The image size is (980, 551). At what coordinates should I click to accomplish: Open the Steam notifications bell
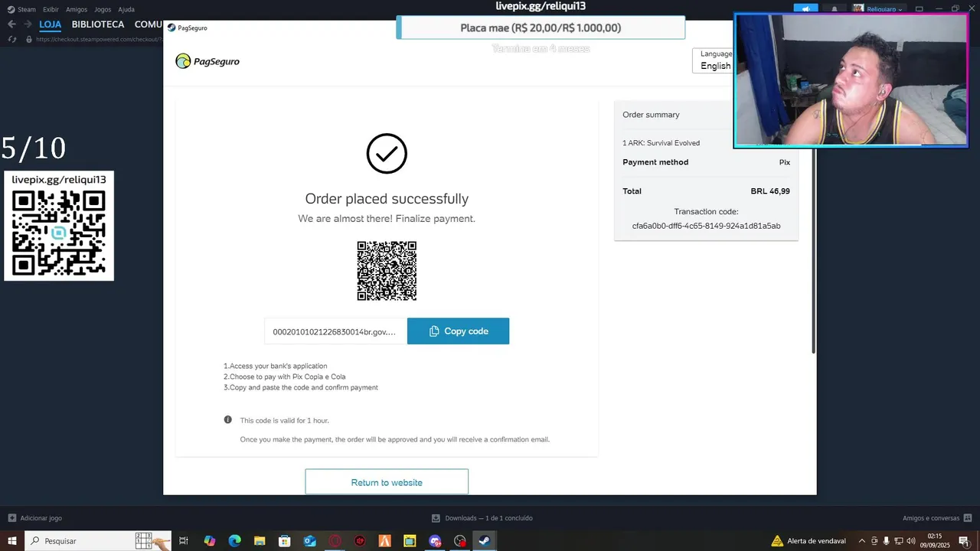[835, 9]
